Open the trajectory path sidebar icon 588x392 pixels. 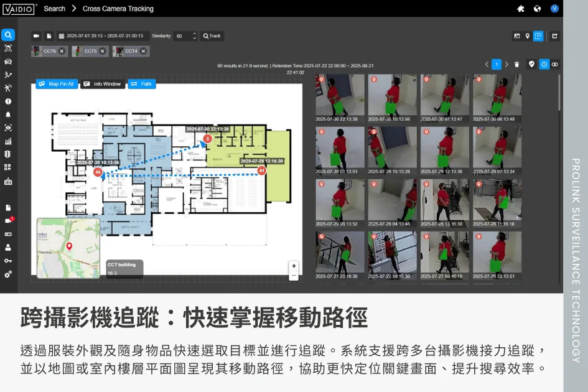[8, 75]
